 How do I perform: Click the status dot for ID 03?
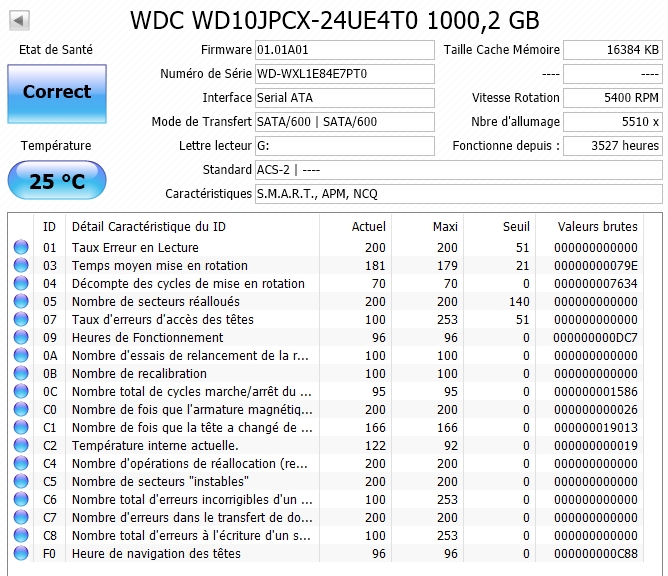(21, 265)
